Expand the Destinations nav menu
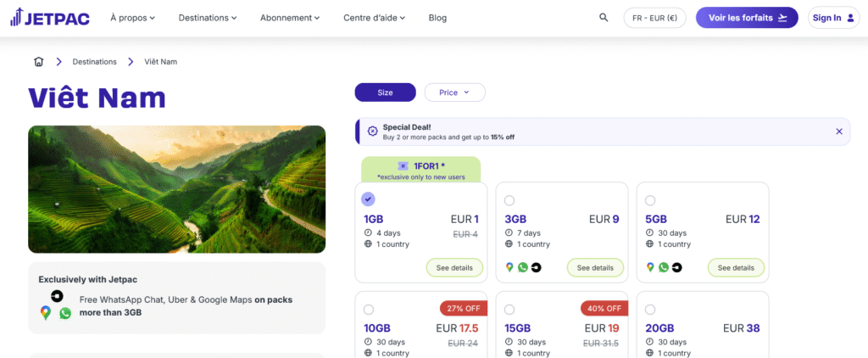 pyautogui.click(x=208, y=18)
